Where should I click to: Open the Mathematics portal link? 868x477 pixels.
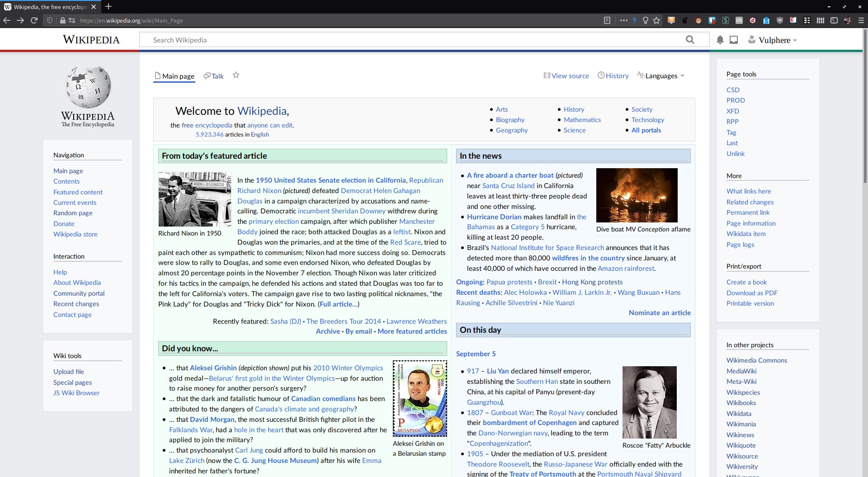(582, 120)
